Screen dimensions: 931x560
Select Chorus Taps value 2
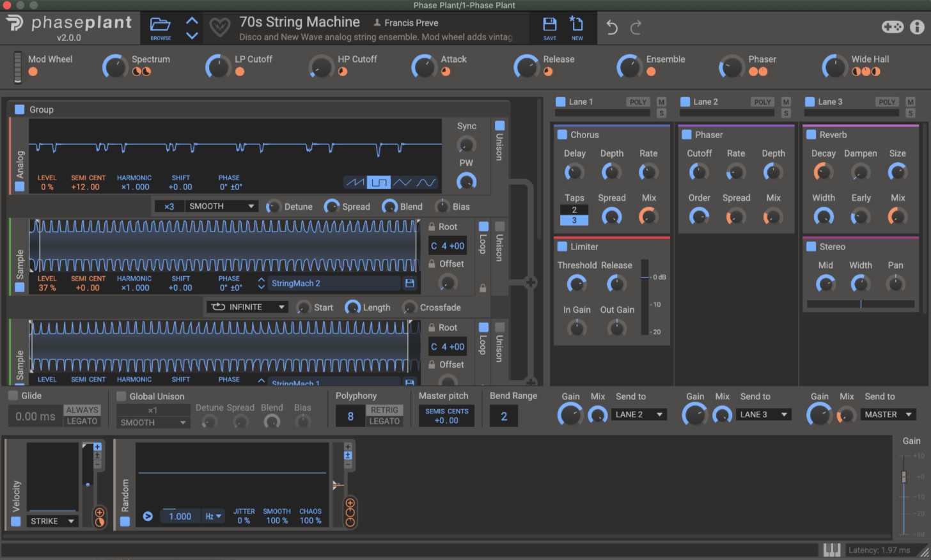point(574,210)
